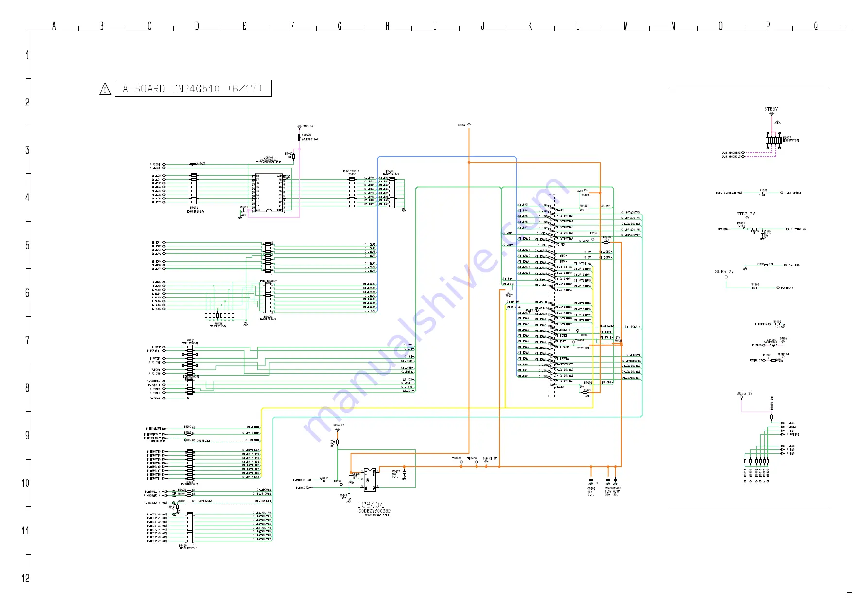Click row number 5 in the left ruler
The image size is (868, 613).
tap(27, 246)
